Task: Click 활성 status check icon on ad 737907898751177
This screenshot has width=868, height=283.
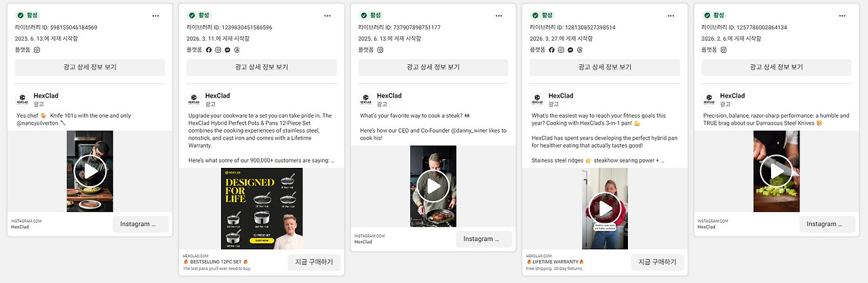Action: point(363,15)
